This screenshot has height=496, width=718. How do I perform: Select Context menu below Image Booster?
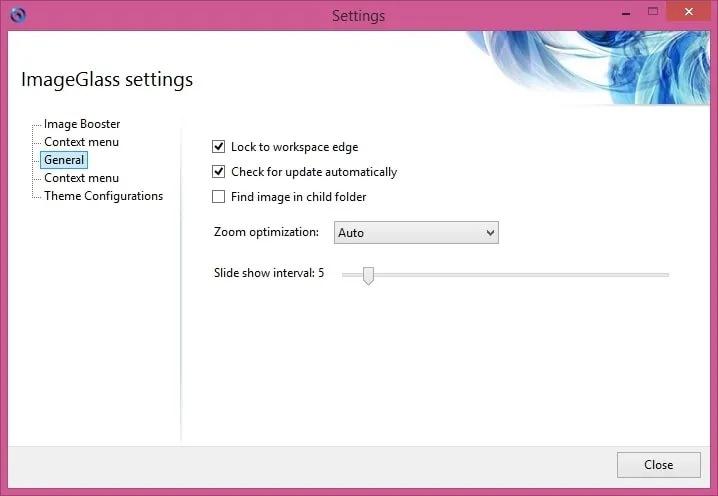coord(82,142)
